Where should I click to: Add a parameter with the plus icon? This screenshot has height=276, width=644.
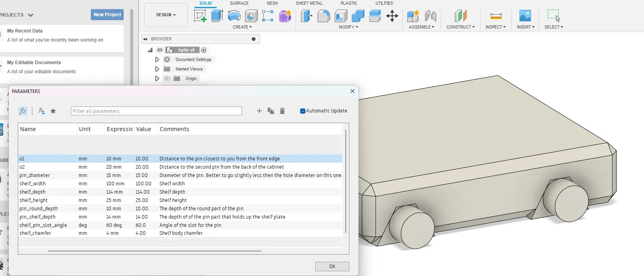tap(259, 111)
